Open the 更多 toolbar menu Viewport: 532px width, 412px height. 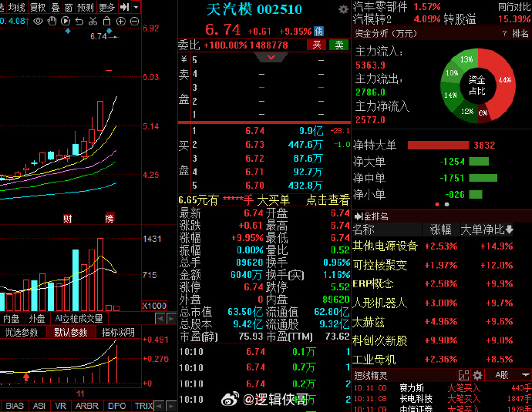click(x=107, y=6)
